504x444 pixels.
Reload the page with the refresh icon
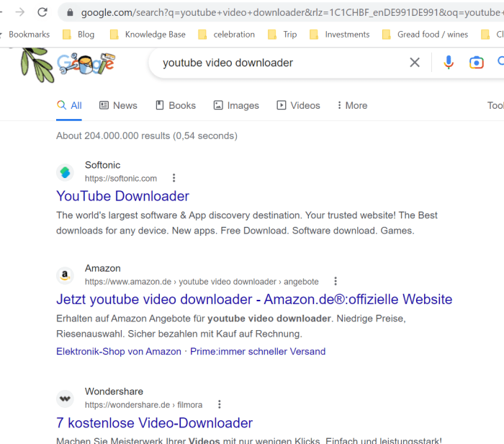click(42, 12)
